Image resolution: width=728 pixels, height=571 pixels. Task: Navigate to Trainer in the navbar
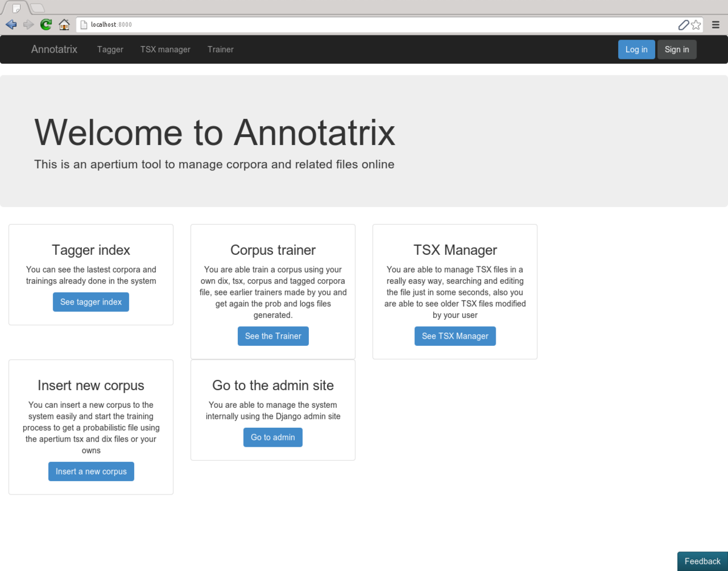220,50
